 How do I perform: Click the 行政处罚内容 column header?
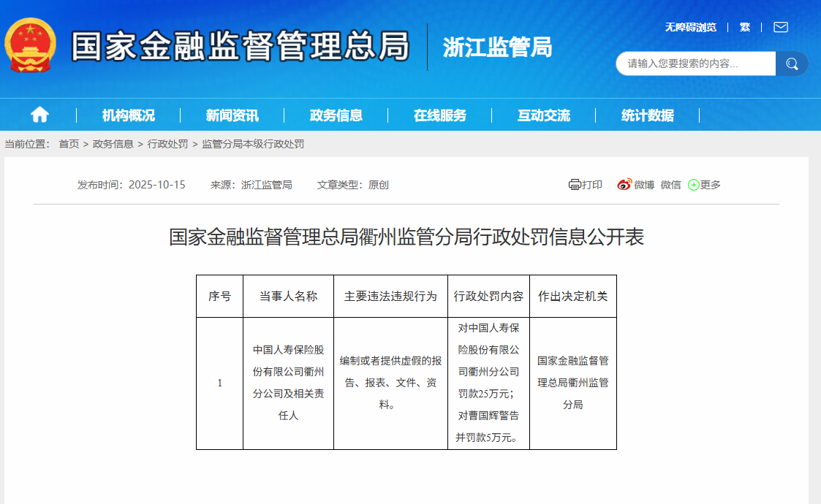[488, 297]
